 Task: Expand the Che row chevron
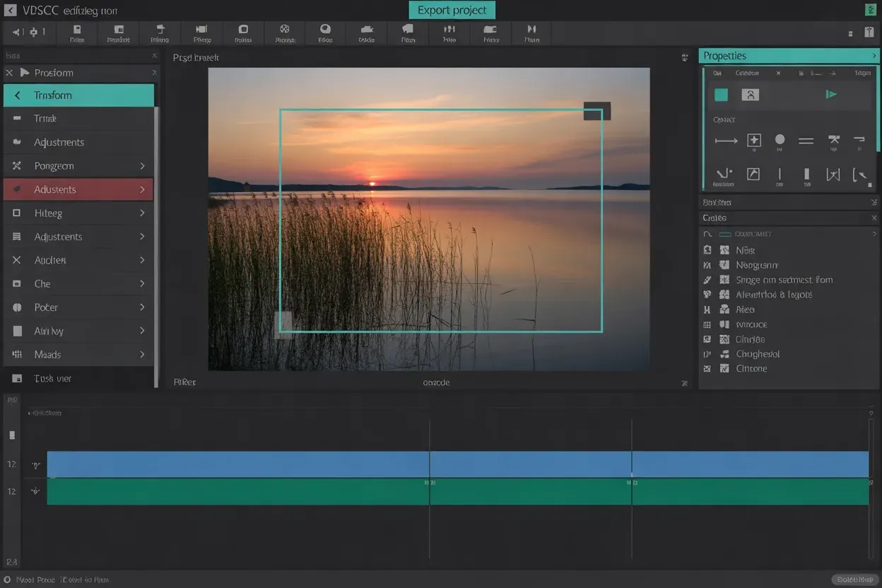(142, 283)
